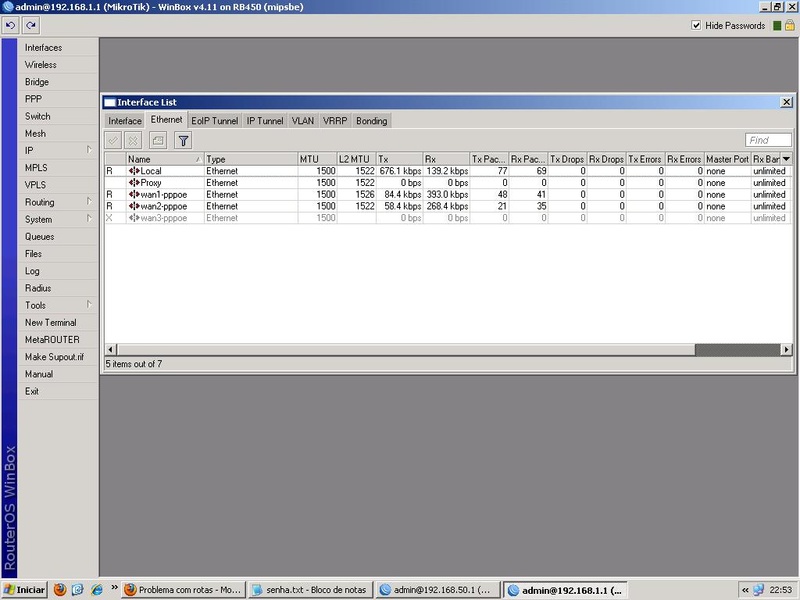This screenshot has height=600, width=800.
Task: Select the Proxy interface icon
Action: 134,183
